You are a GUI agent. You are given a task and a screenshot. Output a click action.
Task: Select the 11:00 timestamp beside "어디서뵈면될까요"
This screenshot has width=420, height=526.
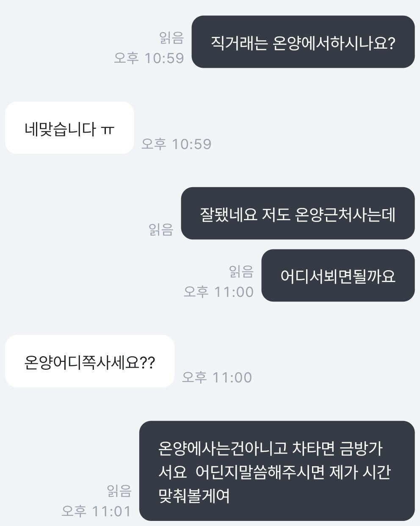click(x=218, y=292)
